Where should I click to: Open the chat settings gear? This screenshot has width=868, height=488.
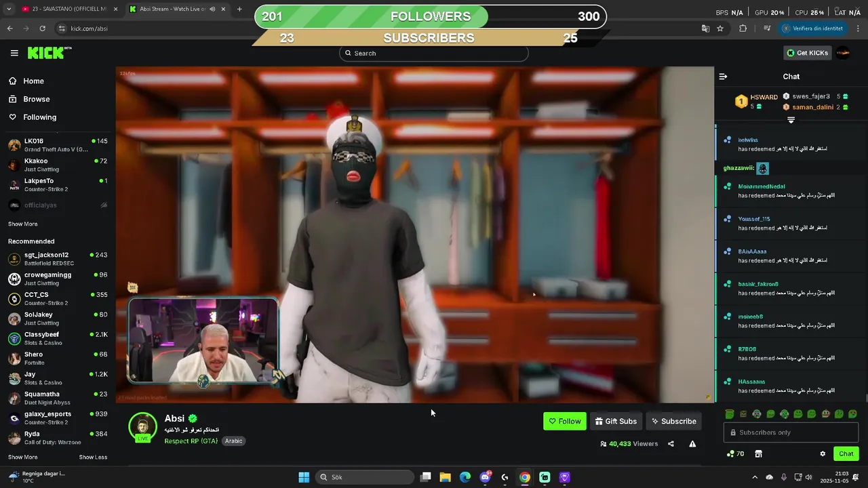click(x=823, y=454)
